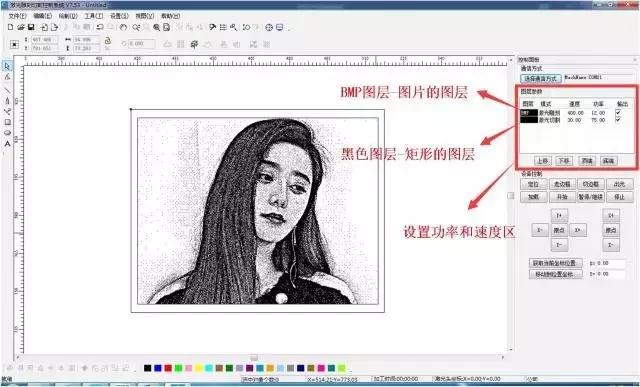This screenshot has height=387, width=640.
Task: Click speed value 400.00
Action: 575,113
